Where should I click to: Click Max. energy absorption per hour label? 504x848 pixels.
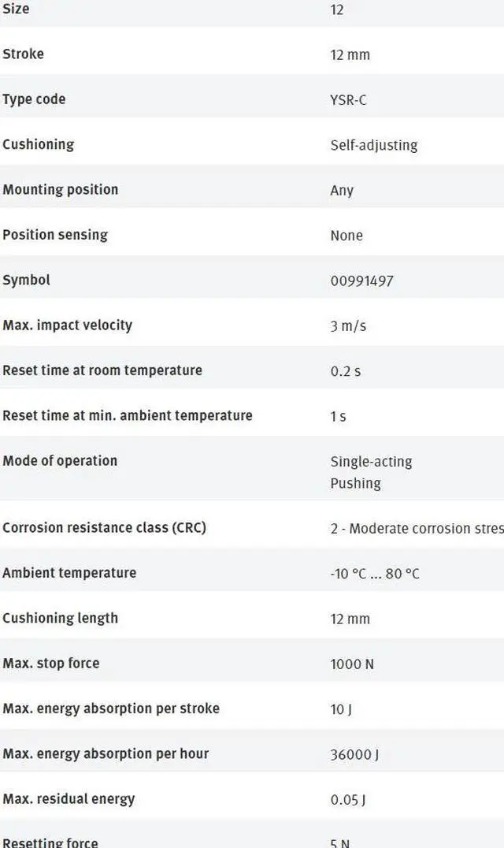coord(106,753)
